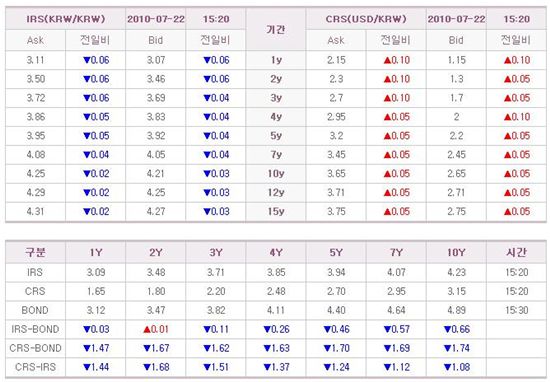Viewport: 550px width, 382px height.
Task: Click the 시간 column header
Action: pos(516,252)
